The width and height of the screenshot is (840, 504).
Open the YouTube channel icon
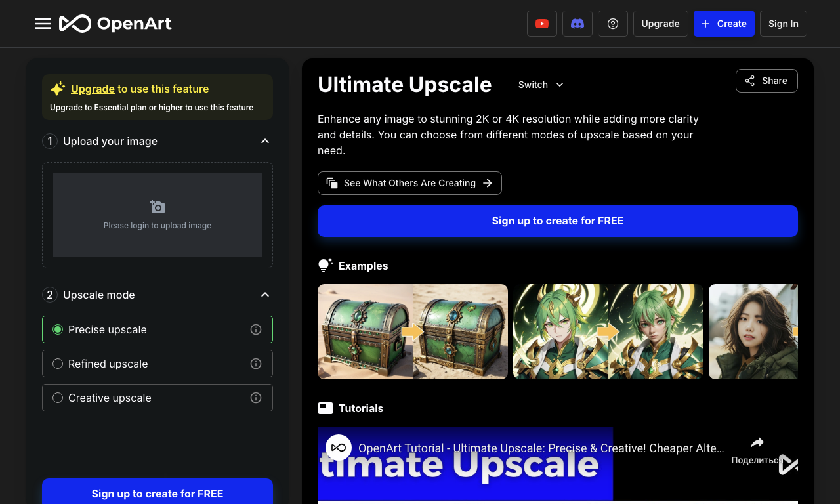[x=542, y=24]
